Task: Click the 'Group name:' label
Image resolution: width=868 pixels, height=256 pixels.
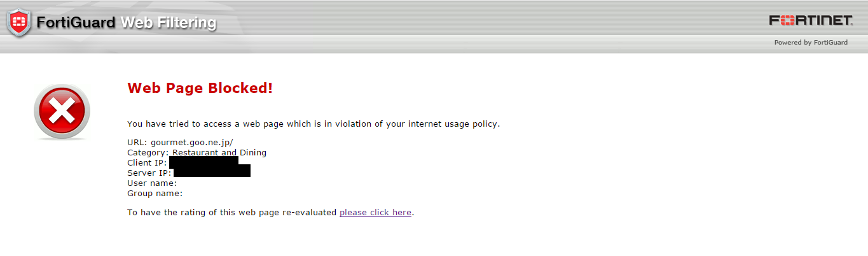Action: (155, 194)
